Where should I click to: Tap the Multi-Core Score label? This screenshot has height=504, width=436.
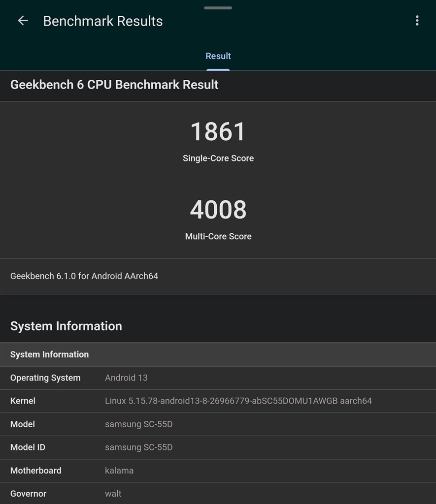218,237
